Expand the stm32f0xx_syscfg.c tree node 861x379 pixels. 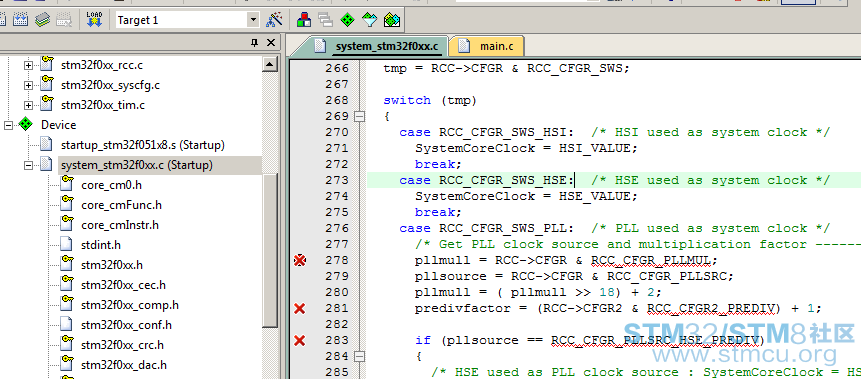coord(29,85)
